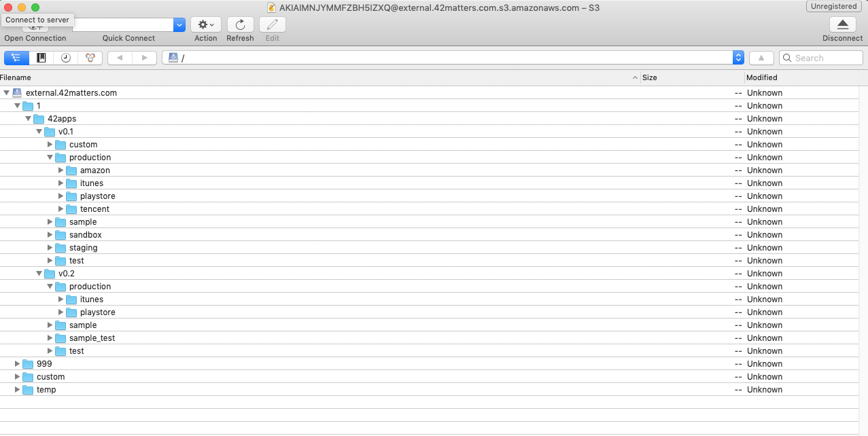Select the sample folder under v0.1
The image size is (868, 436).
pyautogui.click(x=83, y=222)
